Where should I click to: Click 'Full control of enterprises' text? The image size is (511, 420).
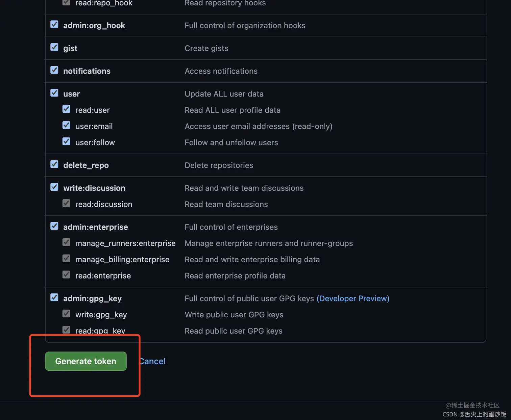tap(231, 227)
